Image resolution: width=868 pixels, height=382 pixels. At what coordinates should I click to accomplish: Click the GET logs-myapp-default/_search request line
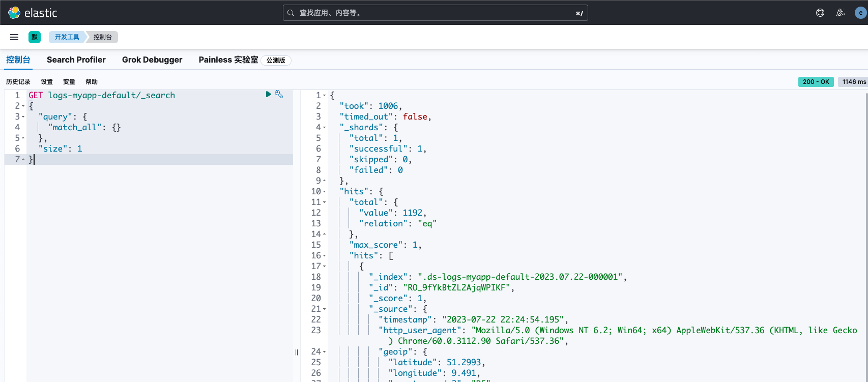[x=102, y=95]
